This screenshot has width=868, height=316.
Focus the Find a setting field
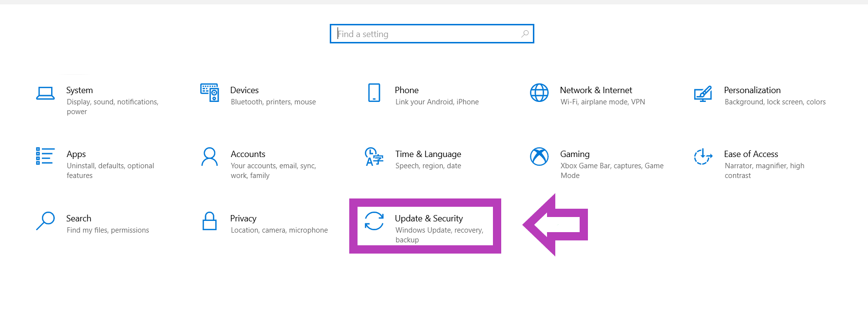(432, 34)
